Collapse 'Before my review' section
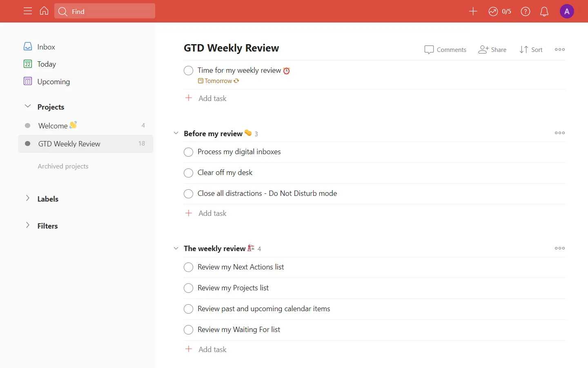Viewport: 588px width, 368px height. click(176, 133)
